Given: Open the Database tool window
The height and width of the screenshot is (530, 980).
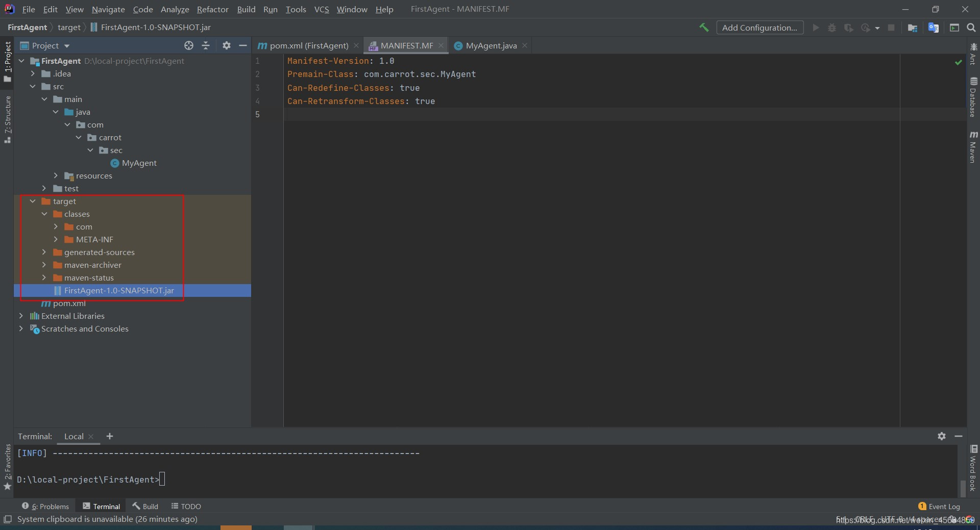Looking at the screenshot, I should point(973,97).
